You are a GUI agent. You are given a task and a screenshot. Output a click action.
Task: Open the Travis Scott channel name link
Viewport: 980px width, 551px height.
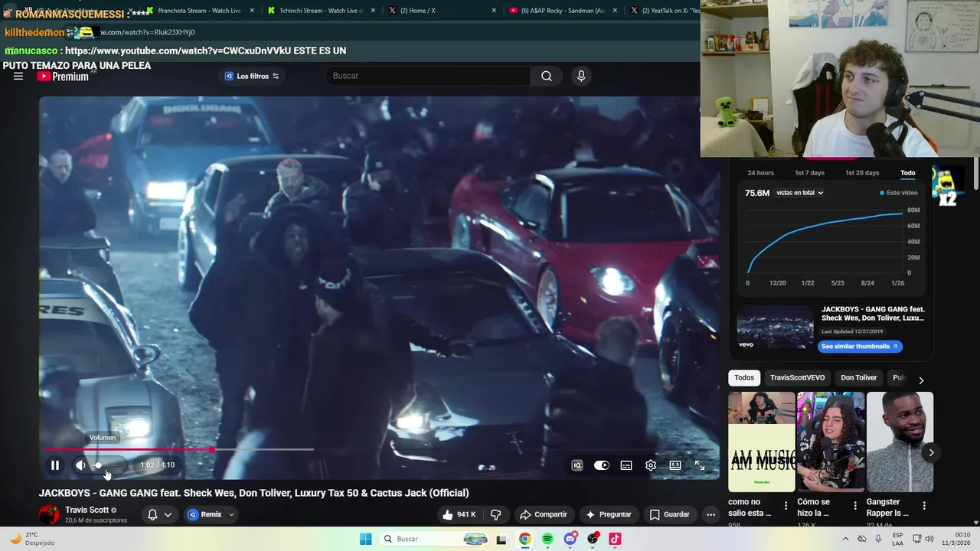point(87,510)
